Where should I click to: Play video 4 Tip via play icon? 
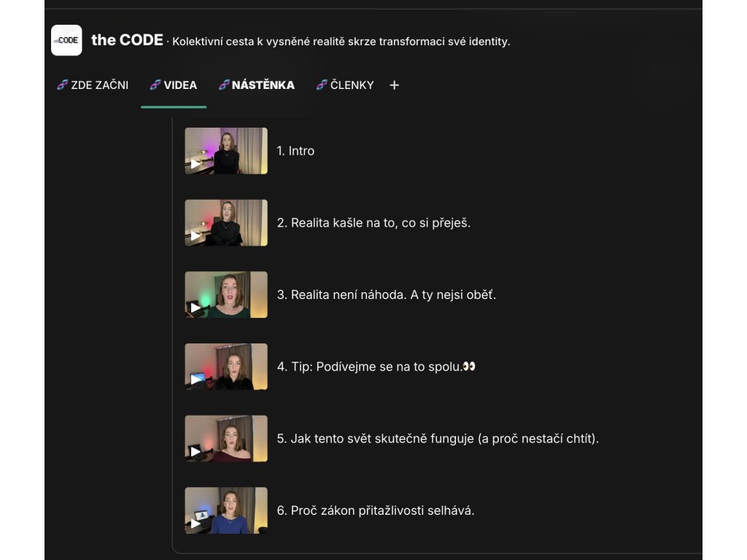(x=196, y=379)
